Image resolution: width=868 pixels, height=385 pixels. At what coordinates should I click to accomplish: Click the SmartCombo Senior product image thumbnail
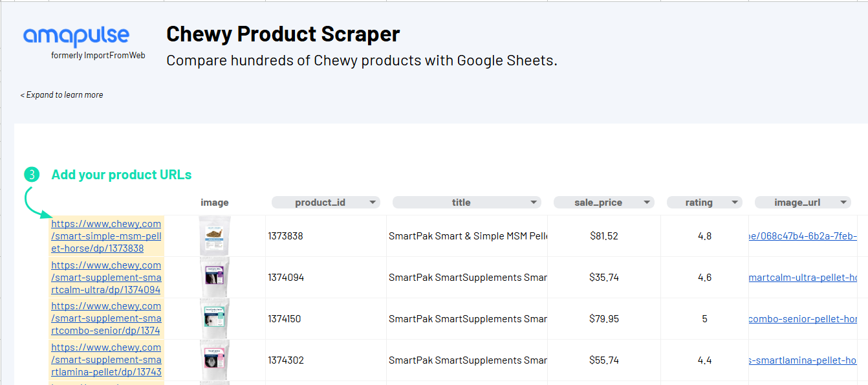(215, 318)
